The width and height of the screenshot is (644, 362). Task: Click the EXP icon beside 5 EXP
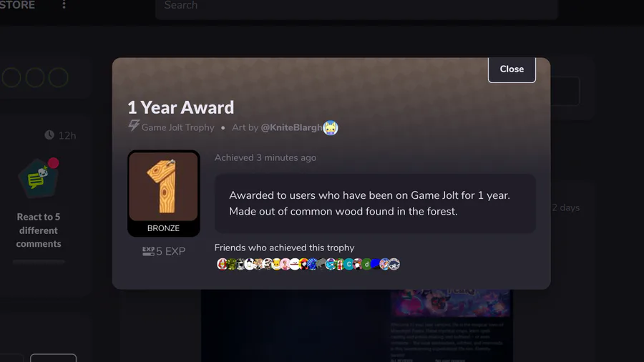point(148,251)
